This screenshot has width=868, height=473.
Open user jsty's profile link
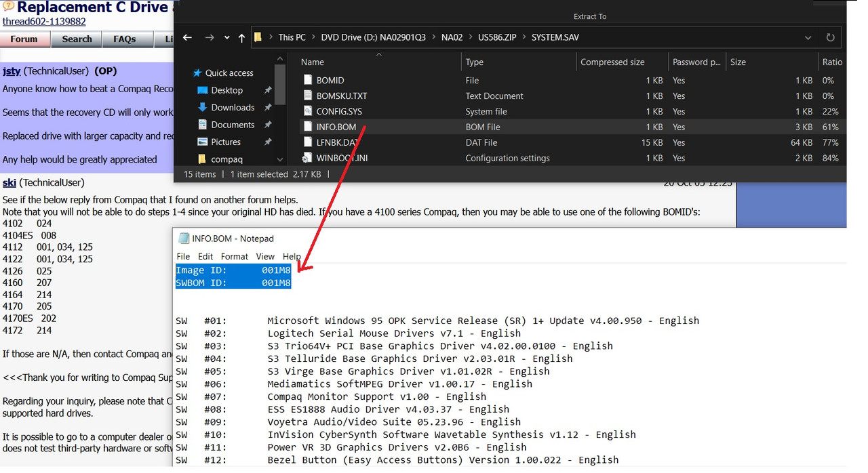click(12, 71)
